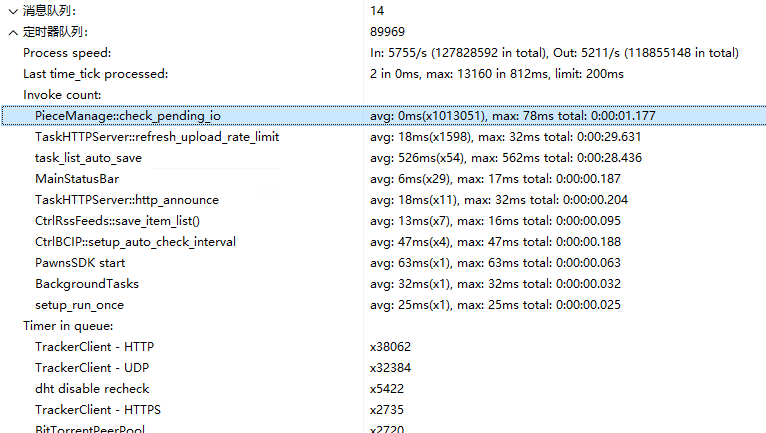Click the Process speed row
Screen dimensions: 766x433
pyautogui.click(x=383, y=53)
